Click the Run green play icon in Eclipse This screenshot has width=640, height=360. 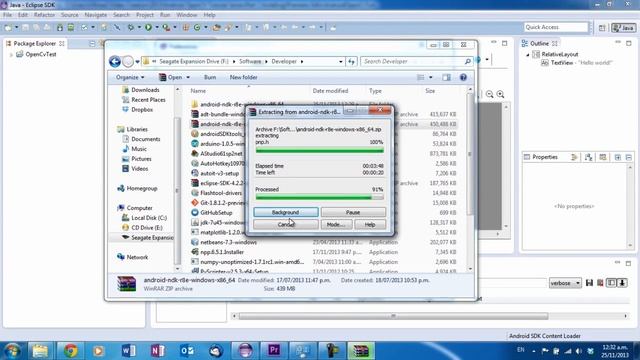[x=149, y=27]
